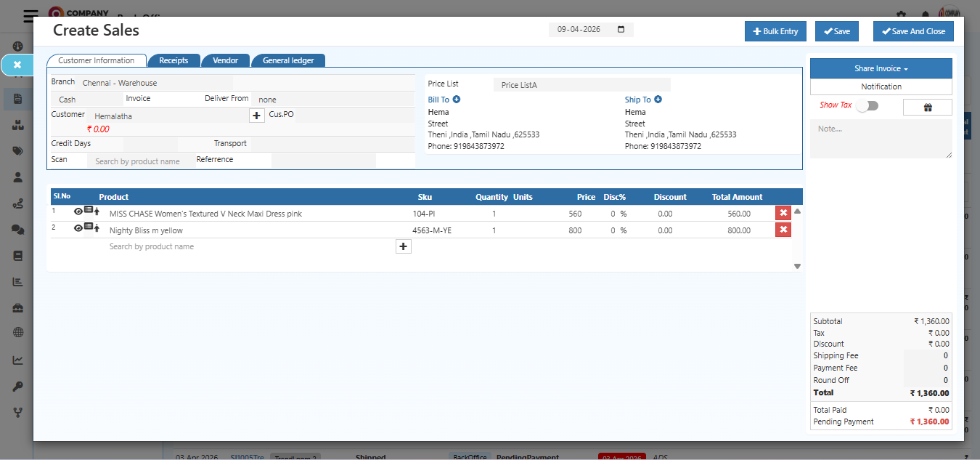Preview MISS CHASE dress using its eye icon
The image size is (980, 460).
click(x=78, y=211)
